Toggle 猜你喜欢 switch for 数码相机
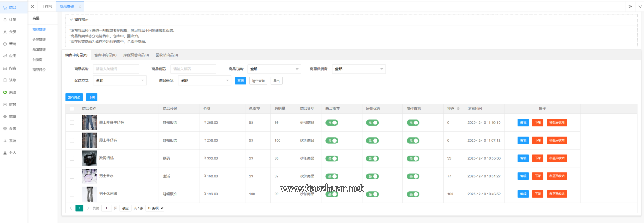The width and height of the screenshot is (644, 223). pos(413,158)
